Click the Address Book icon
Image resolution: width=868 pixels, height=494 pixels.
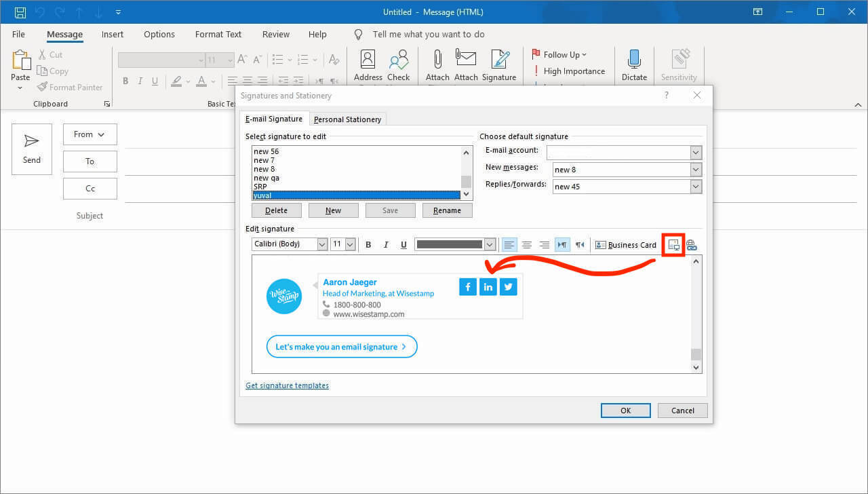pyautogui.click(x=368, y=60)
